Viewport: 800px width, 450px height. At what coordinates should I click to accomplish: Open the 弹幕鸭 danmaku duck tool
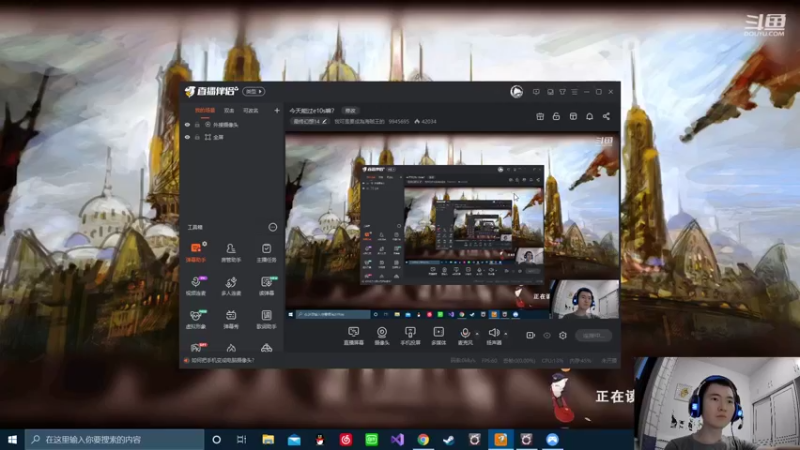[x=231, y=319]
